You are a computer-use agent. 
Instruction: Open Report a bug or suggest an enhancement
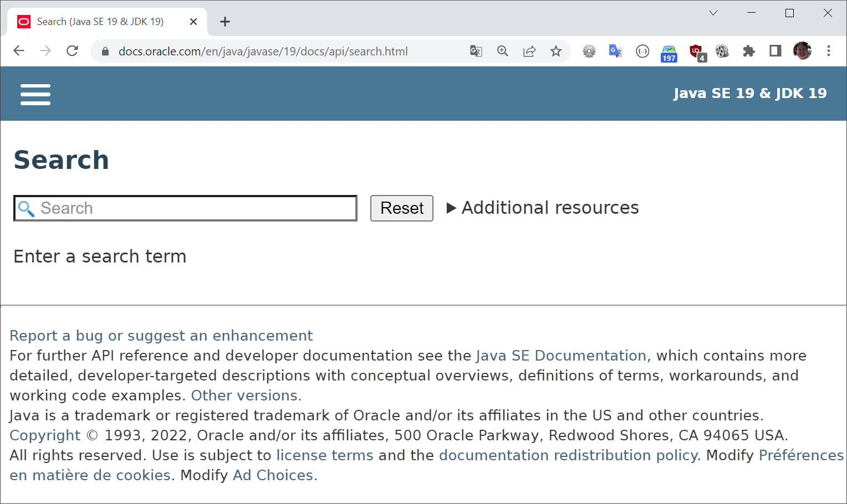161,336
